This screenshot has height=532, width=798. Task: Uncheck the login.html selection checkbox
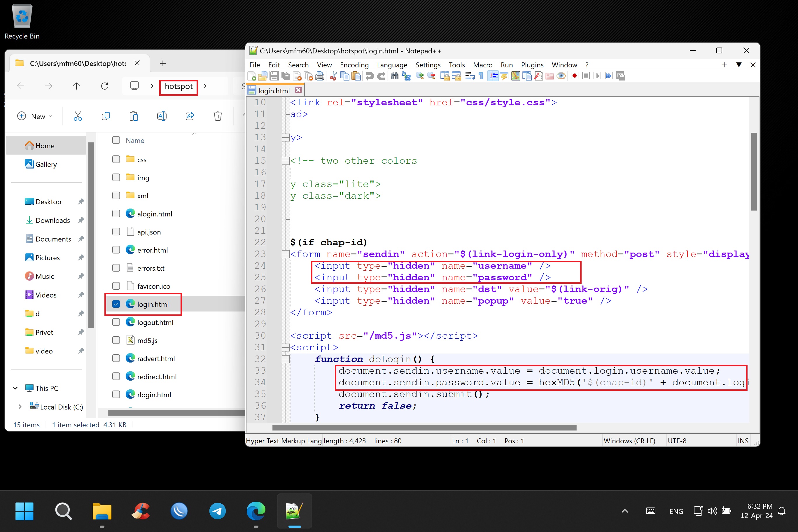point(116,304)
